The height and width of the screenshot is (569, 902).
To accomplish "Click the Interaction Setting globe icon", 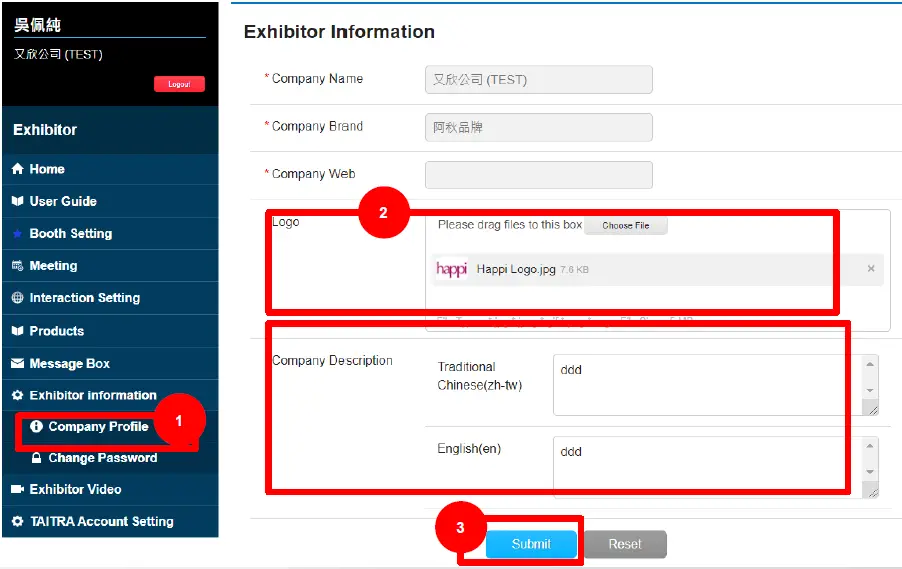I will point(17,297).
